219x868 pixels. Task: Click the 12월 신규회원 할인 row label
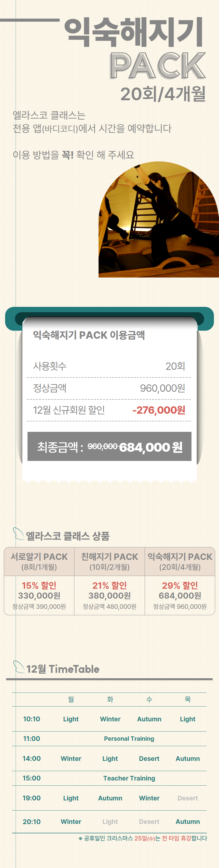pyautogui.click(x=69, y=410)
